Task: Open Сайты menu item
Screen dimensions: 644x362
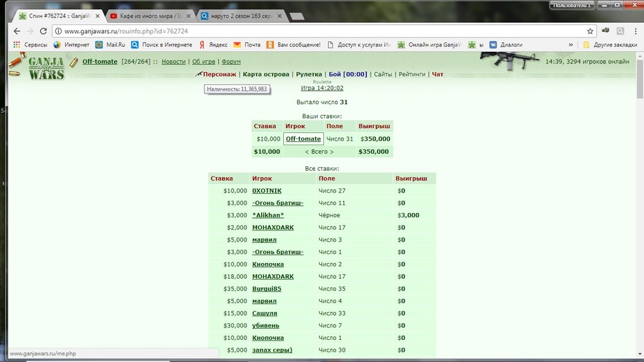Action: pyautogui.click(x=383, y=74)
